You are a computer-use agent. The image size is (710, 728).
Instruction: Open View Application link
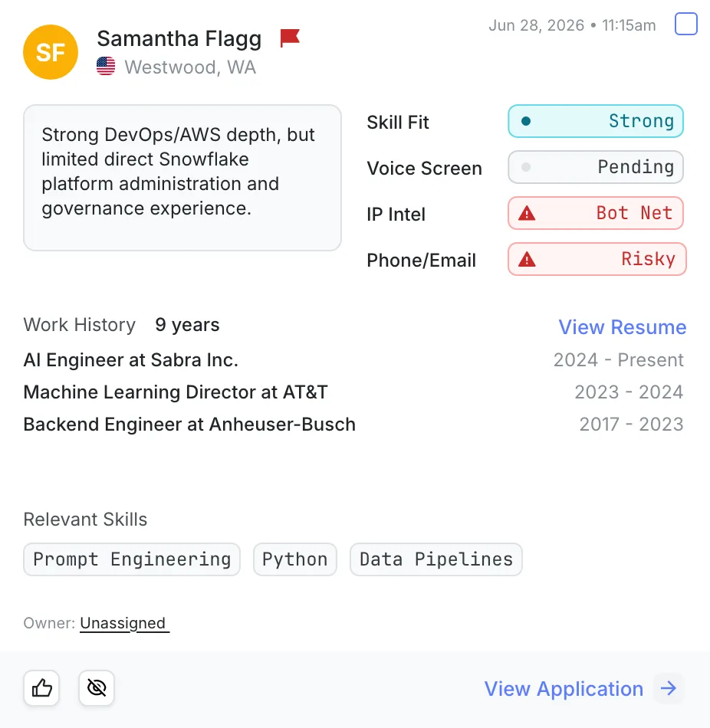(564, 689)
